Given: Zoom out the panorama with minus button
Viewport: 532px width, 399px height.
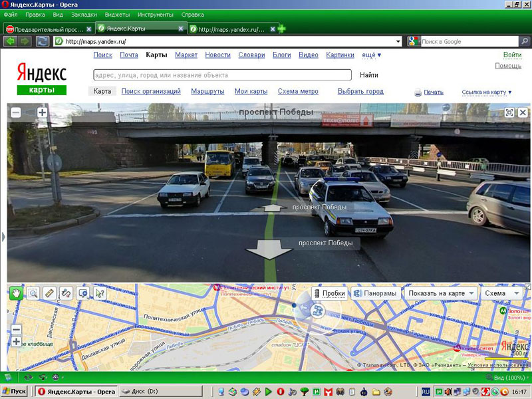Looking at the screenshot, I should click(16, 113).
